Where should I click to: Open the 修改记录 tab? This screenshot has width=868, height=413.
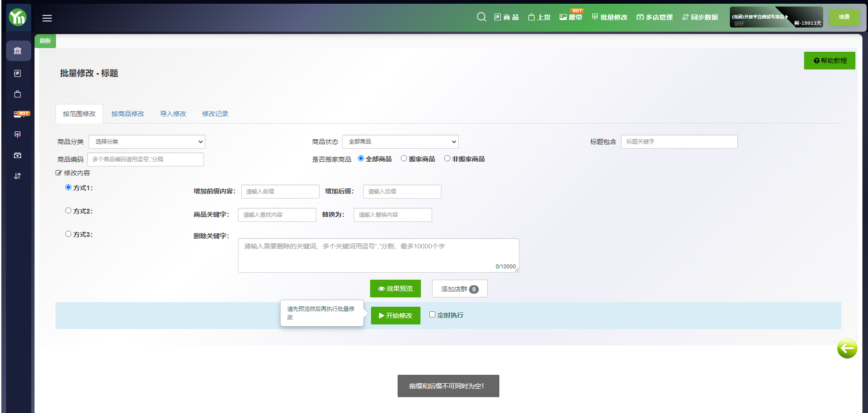click(215, 114)
